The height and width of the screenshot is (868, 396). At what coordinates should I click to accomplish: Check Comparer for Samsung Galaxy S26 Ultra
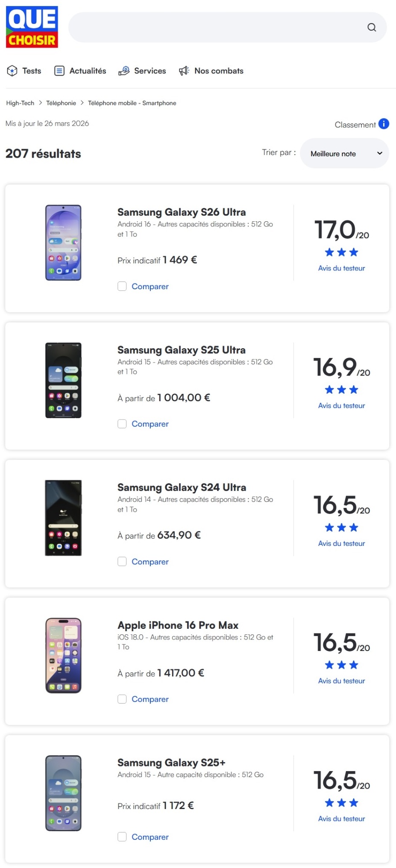(x=122, y=286)
